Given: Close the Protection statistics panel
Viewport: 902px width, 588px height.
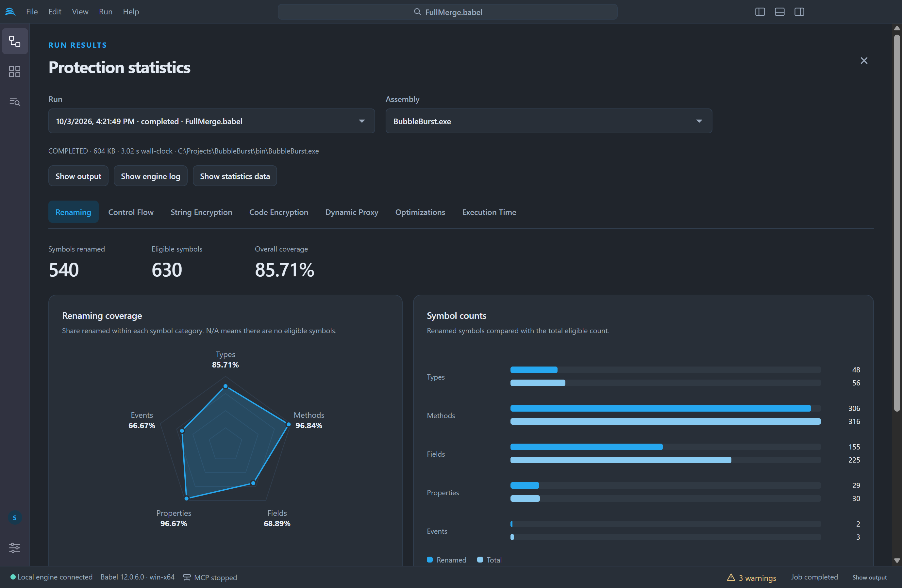Looking at the screenshot, I should pos(864,61).
